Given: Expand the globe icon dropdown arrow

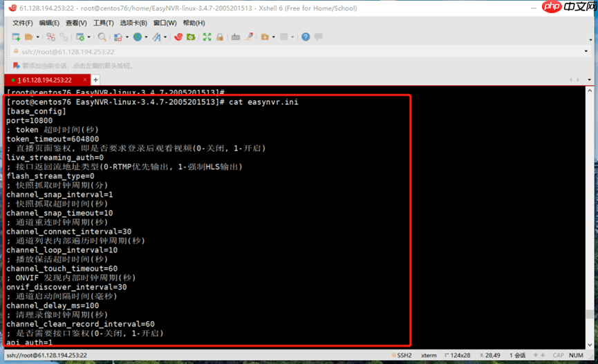Looking at the screenshot, I should tap(146, 37).
